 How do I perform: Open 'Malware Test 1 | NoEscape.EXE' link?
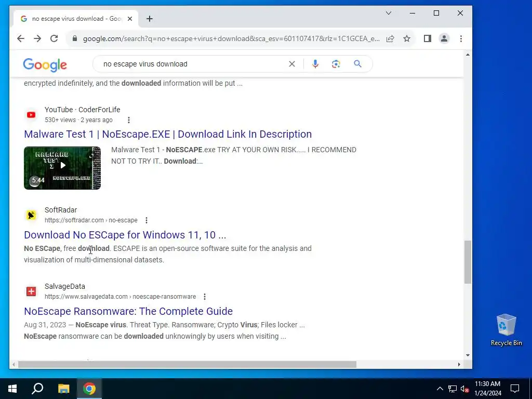[168, 134]
